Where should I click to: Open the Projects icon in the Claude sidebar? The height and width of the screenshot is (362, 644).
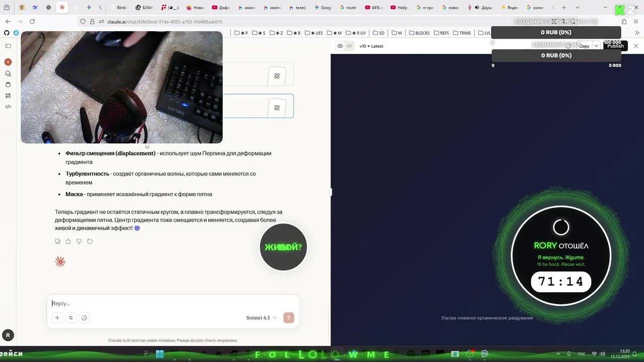point(8,84)
